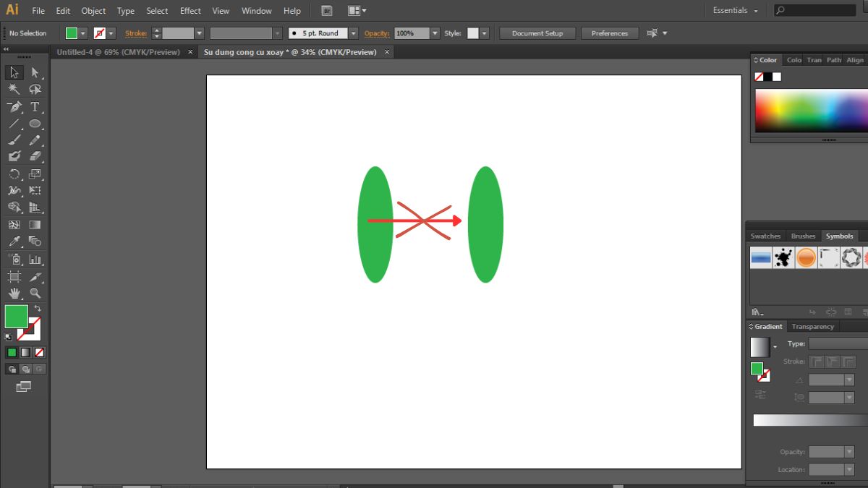868x488 pixels.
Task: Click Change Screen Mode button
Action: [x=24, y=387]
